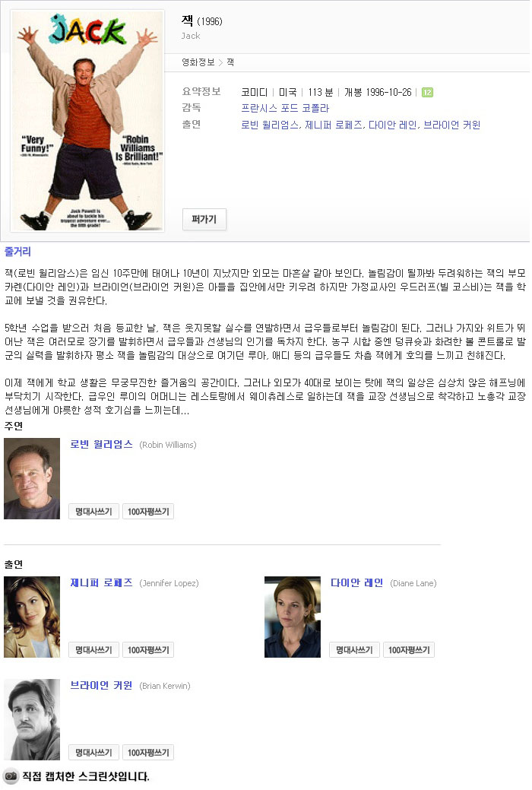Click 명대사쓰기 button under Brian Kerwin
This screenshot has height=790, width=532.
click(x=93, y=752)
